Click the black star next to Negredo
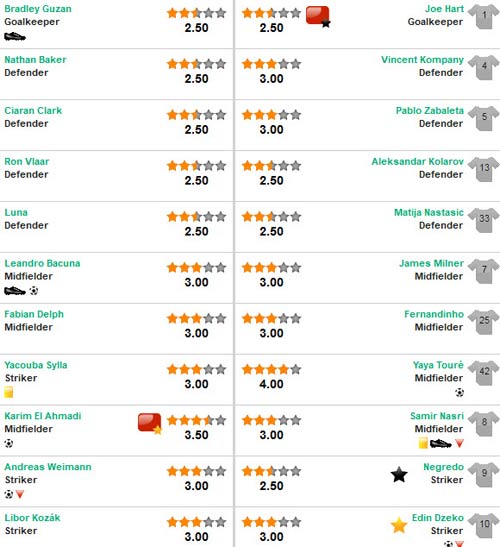The width and height of the screenshot is (500, 547). (x=399, y=475)
